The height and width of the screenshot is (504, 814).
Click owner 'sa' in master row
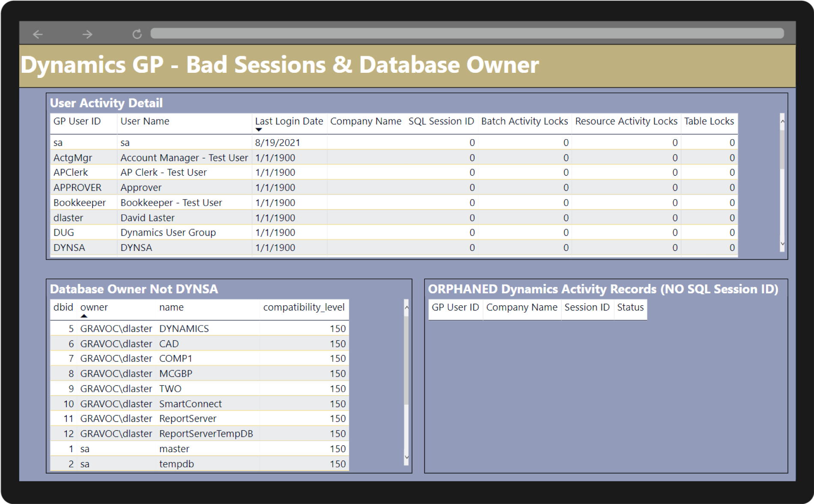pyautogui.click(x=85, y=449)
